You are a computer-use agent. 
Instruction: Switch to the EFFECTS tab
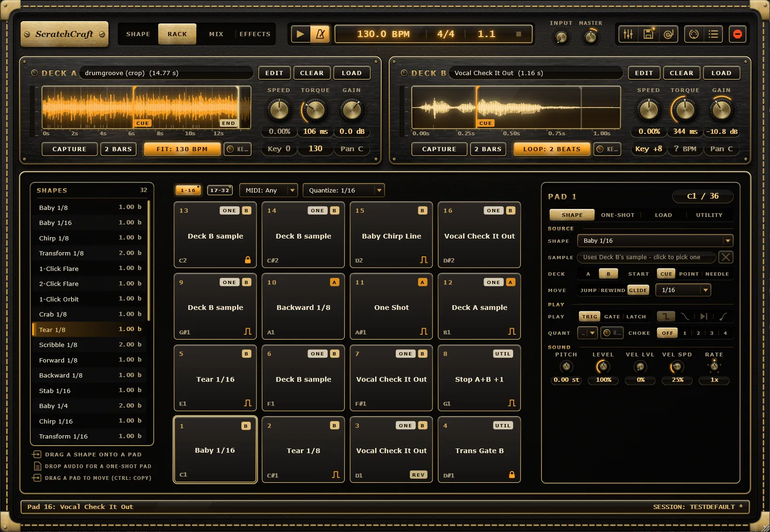[x=255, y=34]
